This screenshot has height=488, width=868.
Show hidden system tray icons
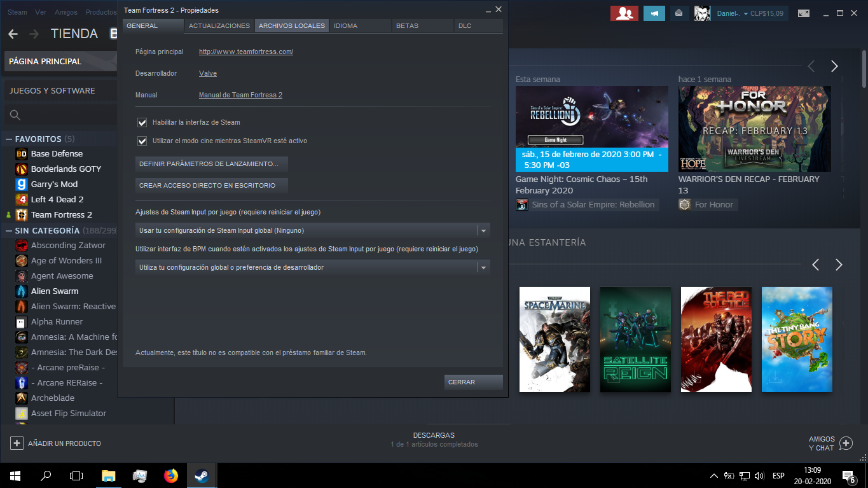(x=713, y=475)
